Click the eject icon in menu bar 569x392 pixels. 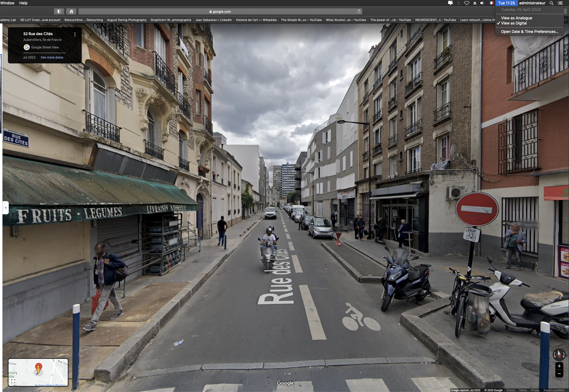pyautogui.click(x=475, y=3)
